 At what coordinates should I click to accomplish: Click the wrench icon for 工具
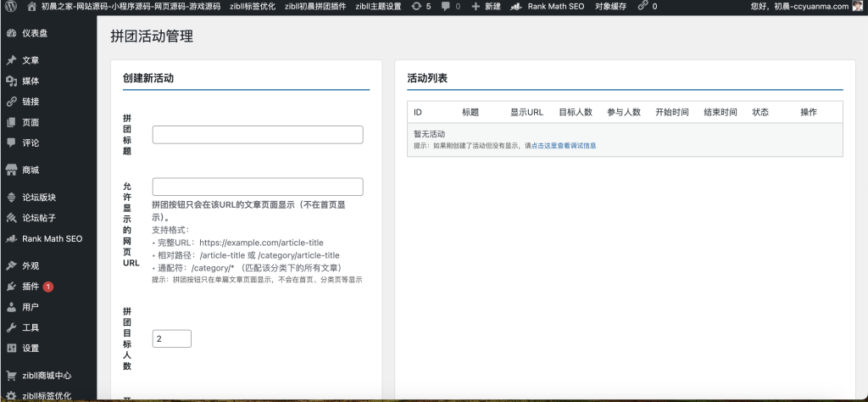[11, 327]
